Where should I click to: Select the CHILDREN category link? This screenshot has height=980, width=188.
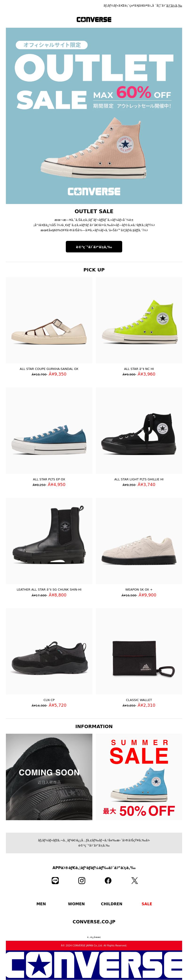111,904
